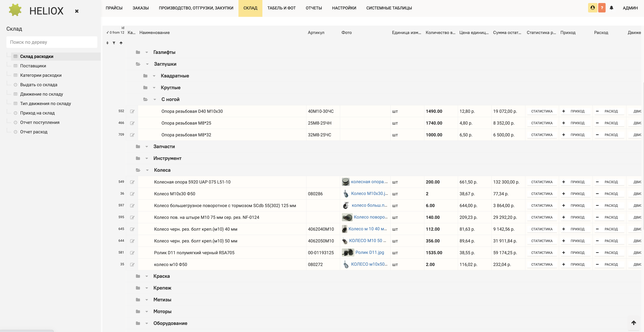Screen dimensions: 644x332
Task: Open the НАСТРОЙКИ menu
Action: click(x=344, y=8)
